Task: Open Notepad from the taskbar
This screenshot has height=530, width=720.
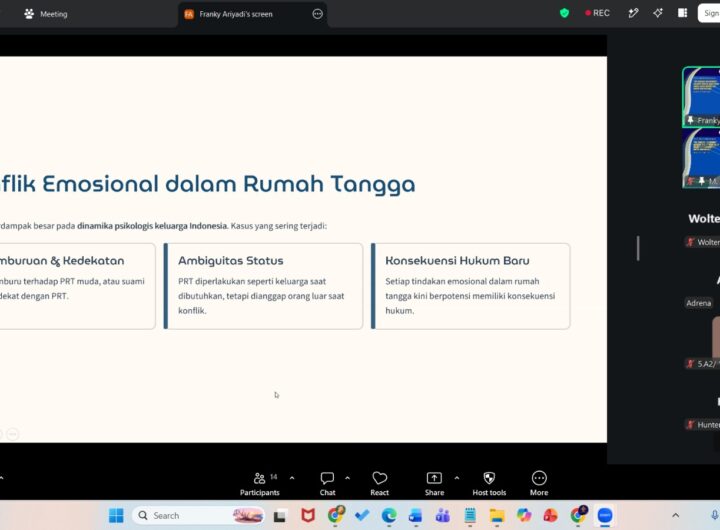Action: 470,515
